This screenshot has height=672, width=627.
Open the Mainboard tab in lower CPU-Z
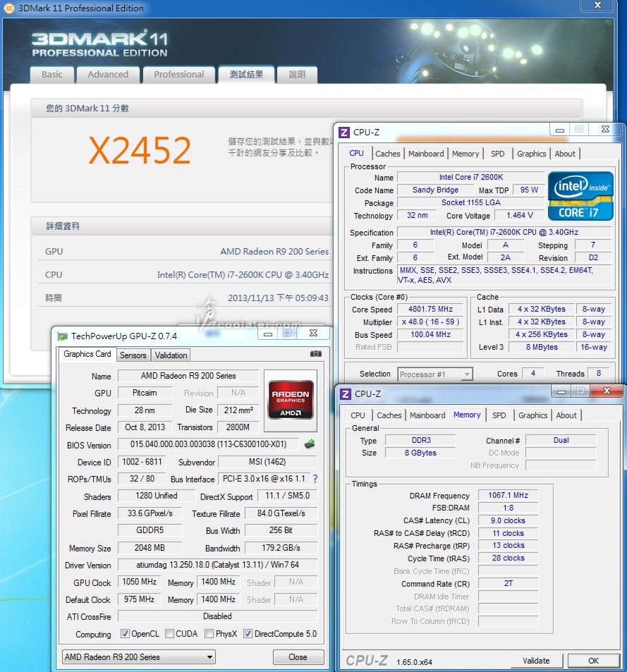coord(427,415)
